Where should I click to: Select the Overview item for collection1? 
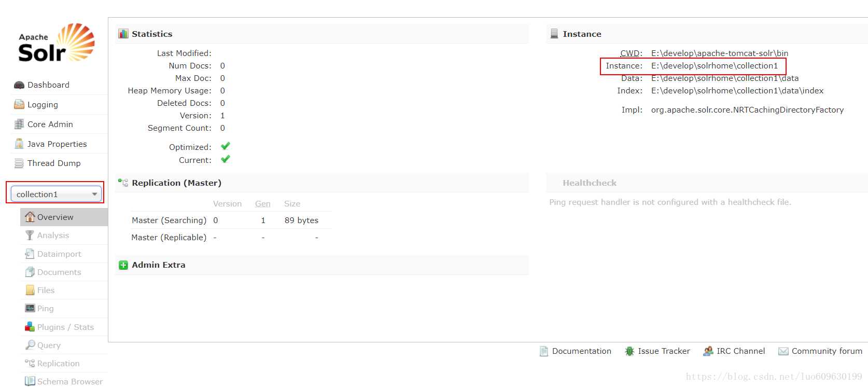pos(55,217)
